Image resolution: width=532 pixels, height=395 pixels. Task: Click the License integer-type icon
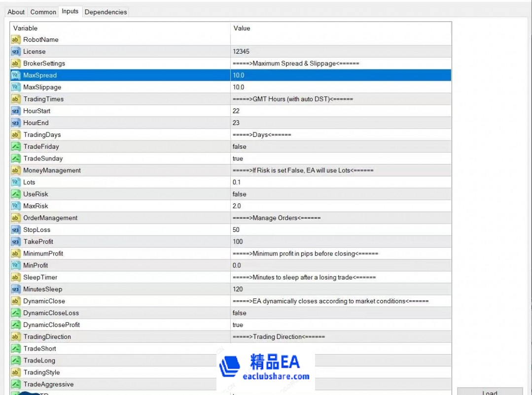coord(15,52)
